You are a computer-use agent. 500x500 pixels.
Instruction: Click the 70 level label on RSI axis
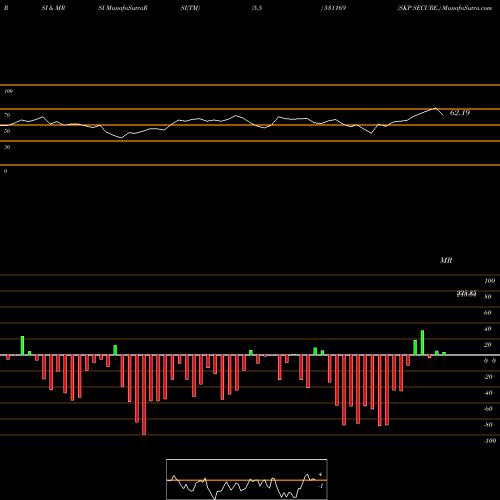tap(7, 115)
